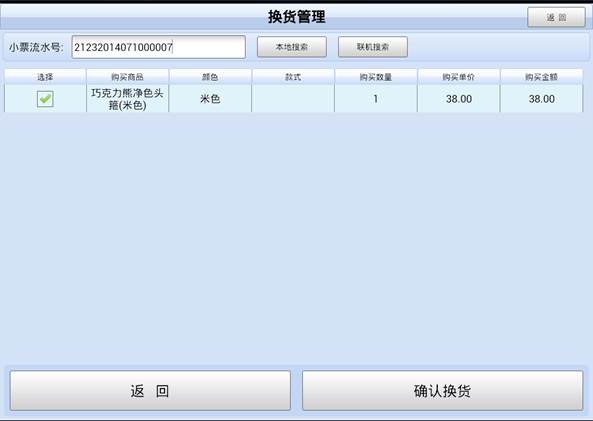This screenshot has height=421, width=593.
Task: Click the 换货管理 title text
Action: 297,17
